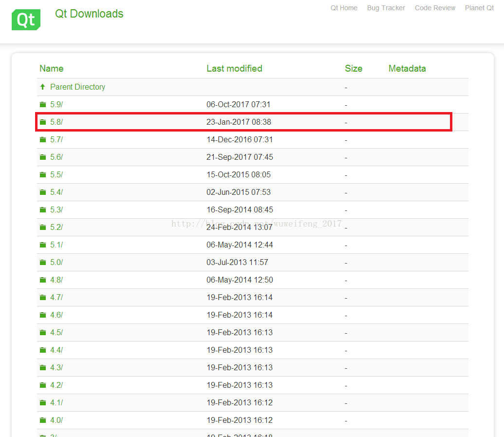Open the 4.3/ directory link
The image size is (504, 437).
click(56, 367)
